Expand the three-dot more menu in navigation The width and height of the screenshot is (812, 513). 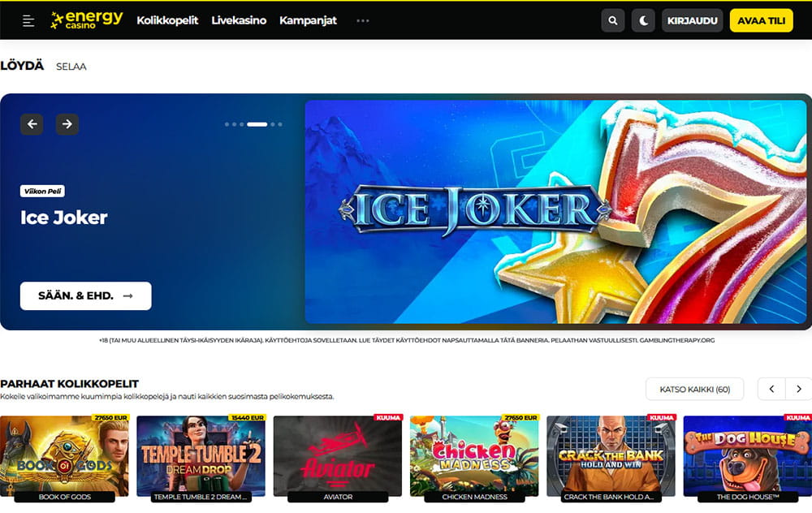(363, 21)
